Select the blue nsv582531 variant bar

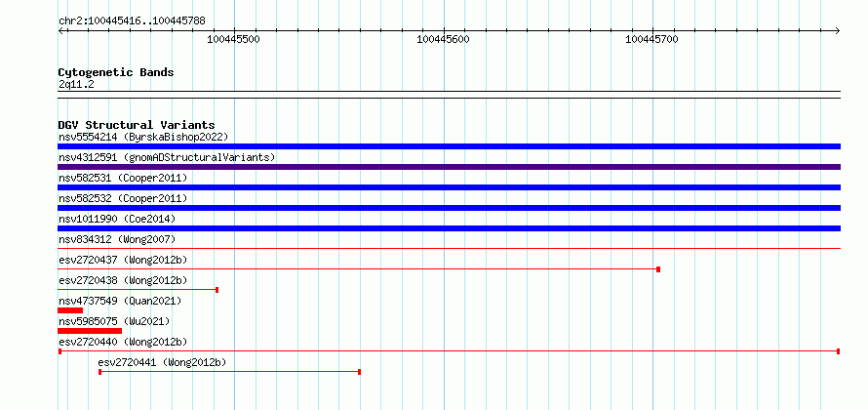449,187
